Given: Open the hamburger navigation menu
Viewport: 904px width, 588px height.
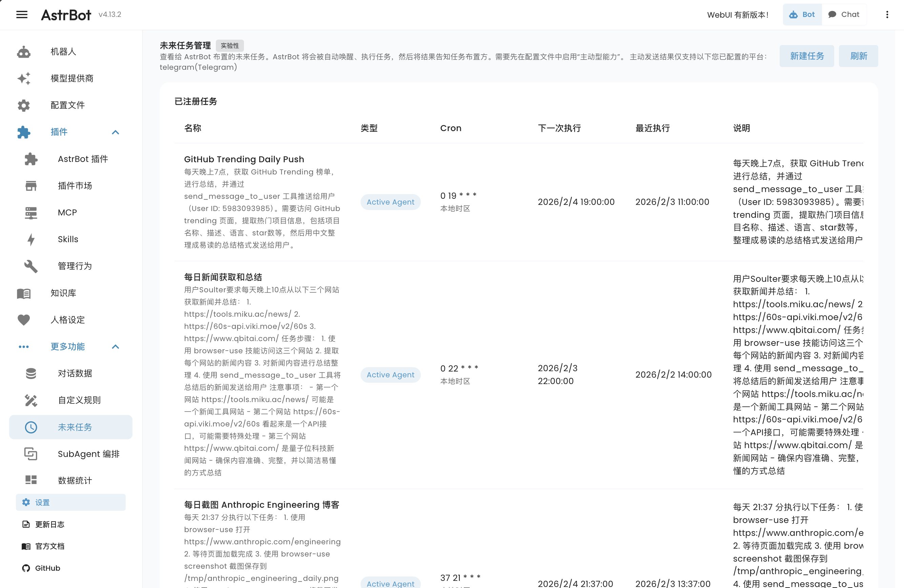Looking at the screenshot, I should coord(22,15).
